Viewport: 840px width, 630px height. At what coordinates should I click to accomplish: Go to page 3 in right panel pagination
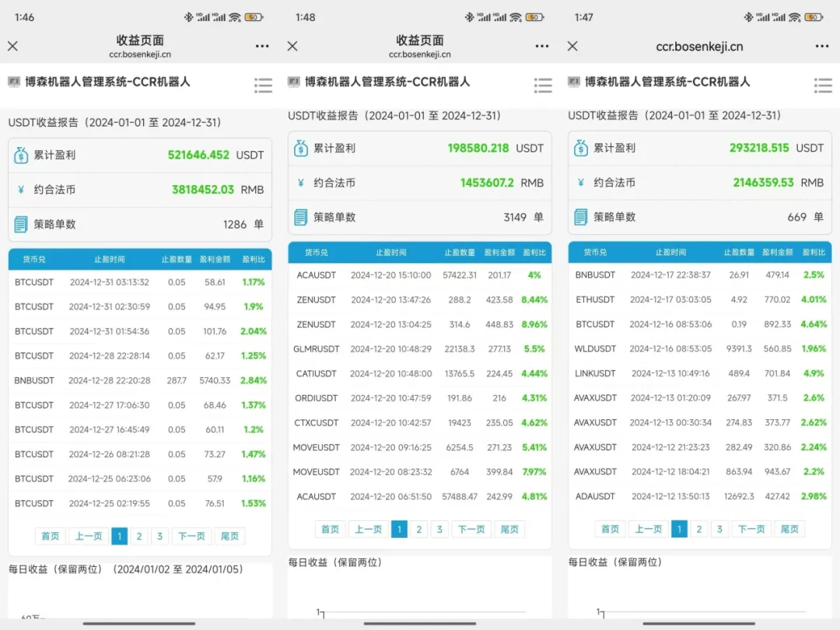(719, 530)
